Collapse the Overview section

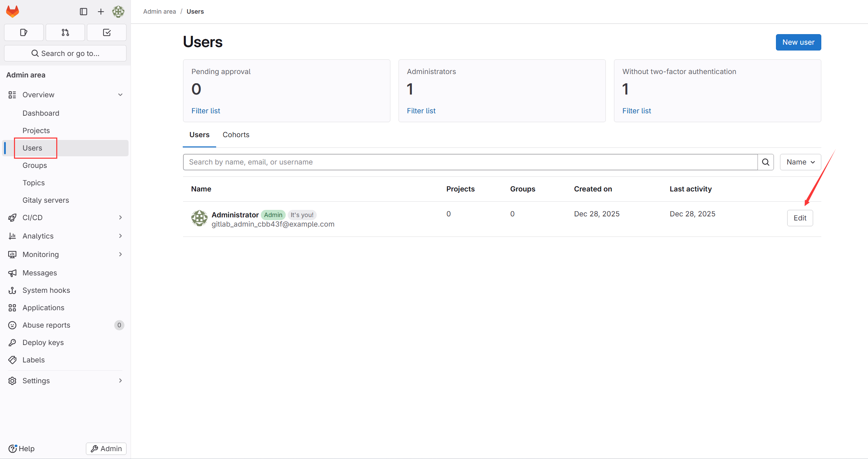(120, 95)
